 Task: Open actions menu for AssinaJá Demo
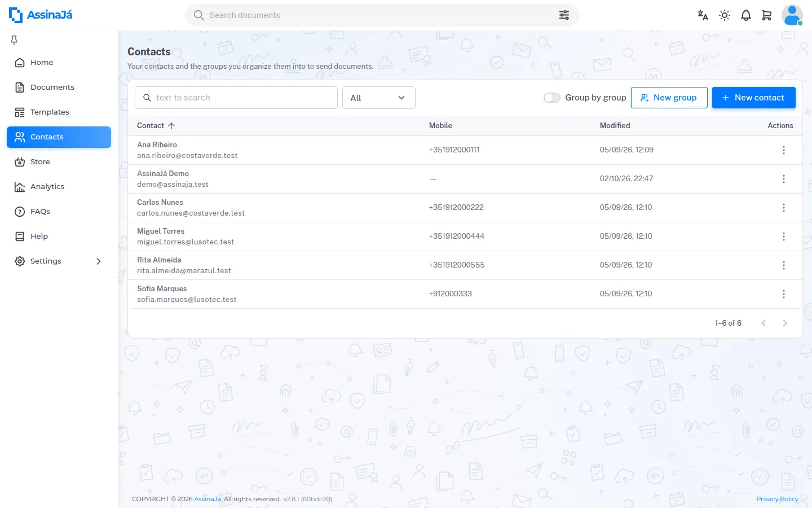tap(783, 179)
